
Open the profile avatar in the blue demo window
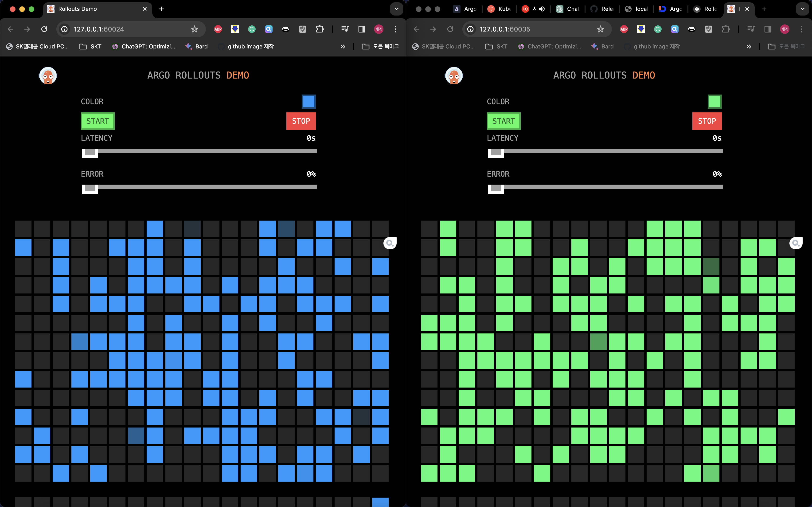tap(379, 29)
